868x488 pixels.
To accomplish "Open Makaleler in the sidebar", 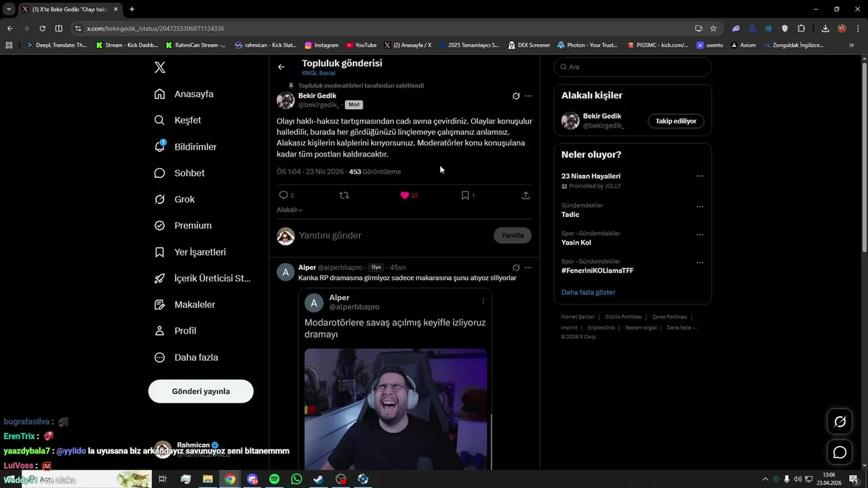I will pos(184,305).
